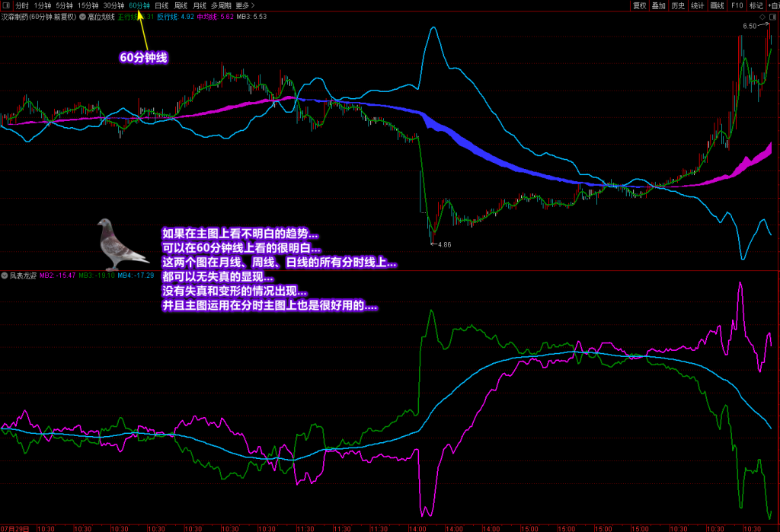Click the 中均线: 5.62 value
780x532 pixels.
[215, 17]
